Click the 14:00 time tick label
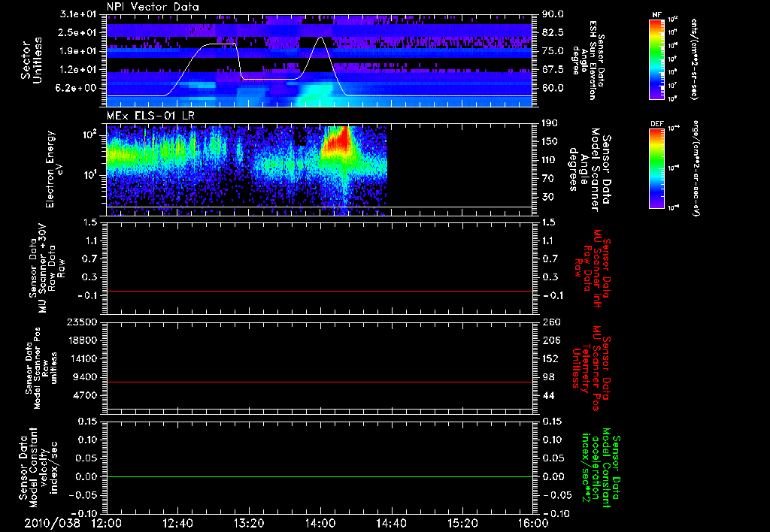Screen dimensions: 770x532 320,523
